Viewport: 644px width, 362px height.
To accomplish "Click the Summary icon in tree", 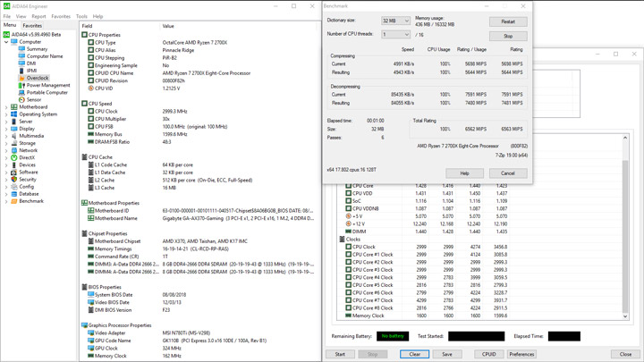I will click(21, 49).
